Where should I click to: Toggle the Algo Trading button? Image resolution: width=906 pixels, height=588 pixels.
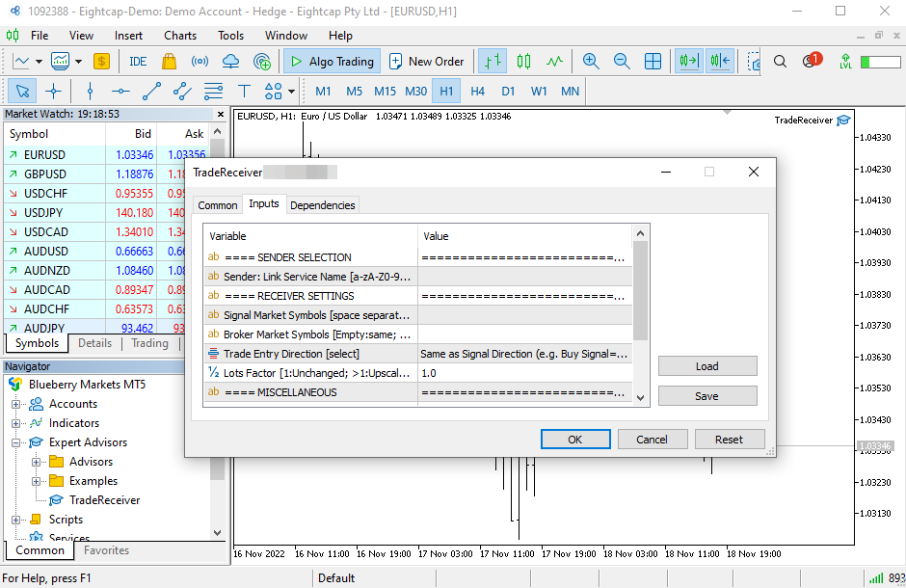[x=332, y=61]
